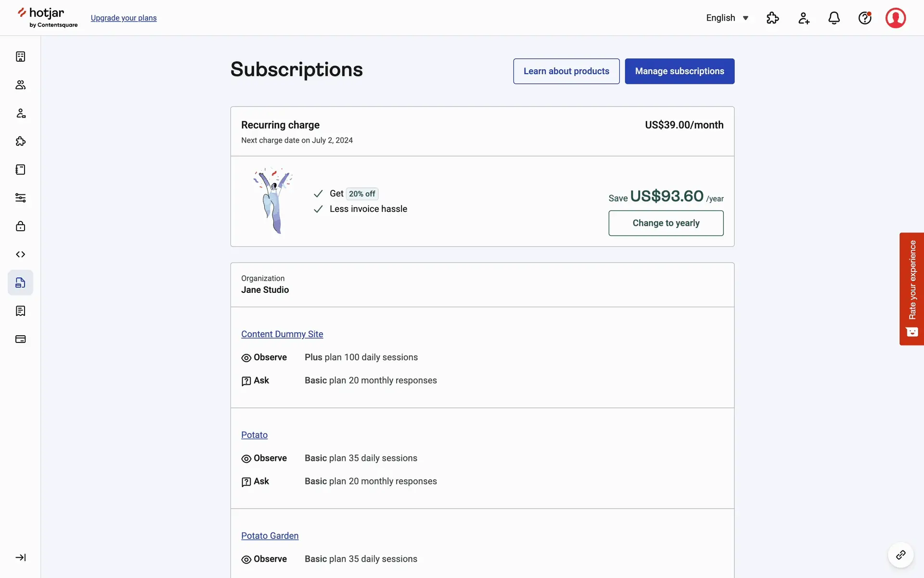The height and width of the screenshot is (578, 924).
Task: Open the lock icon in sidebar
Action: (20, 226)
